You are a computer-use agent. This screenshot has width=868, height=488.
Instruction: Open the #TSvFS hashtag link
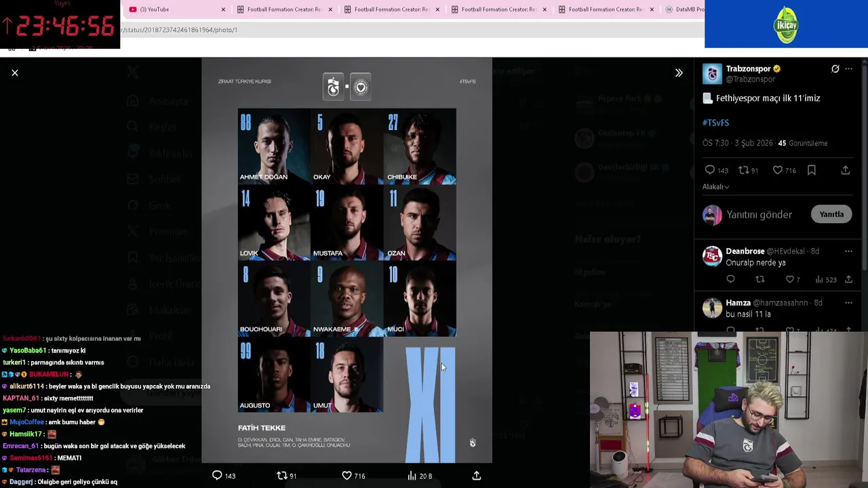pos(715,123)
